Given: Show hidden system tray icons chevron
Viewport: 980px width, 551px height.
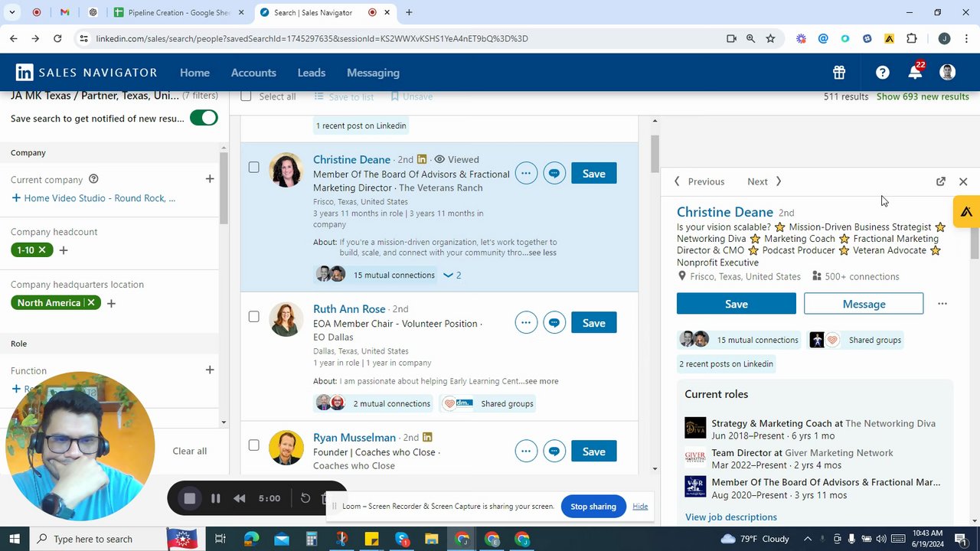Looking at the screenshot, I should [x=807, y=539].
